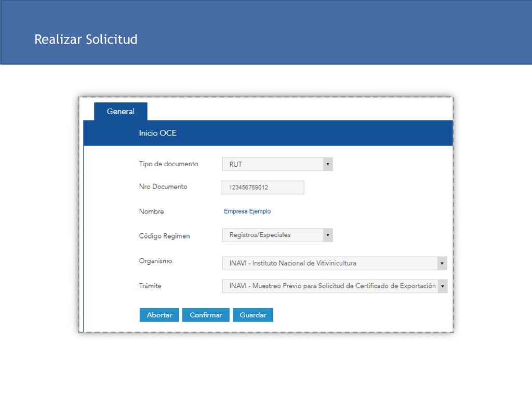Expand the Organismo dropdown
532x399 pixels.
click(x=334, y=263)
